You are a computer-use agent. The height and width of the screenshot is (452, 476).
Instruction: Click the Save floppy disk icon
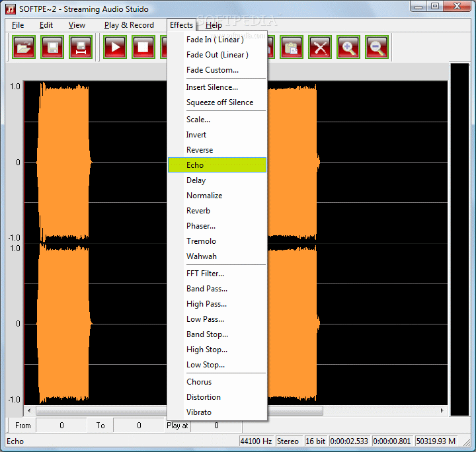pyautogui.click(x=52, y=47)
